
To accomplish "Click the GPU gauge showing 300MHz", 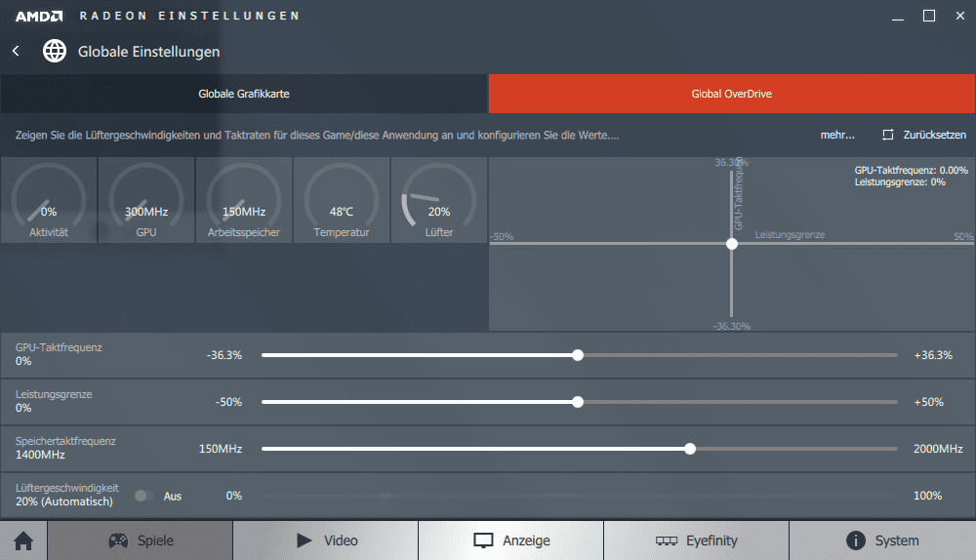I will 146,200.
